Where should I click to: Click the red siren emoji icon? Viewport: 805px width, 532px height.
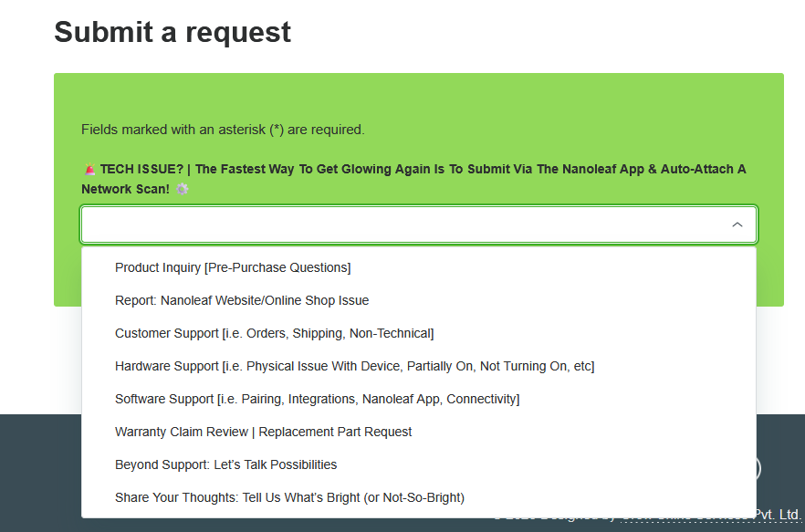point(89,169)
